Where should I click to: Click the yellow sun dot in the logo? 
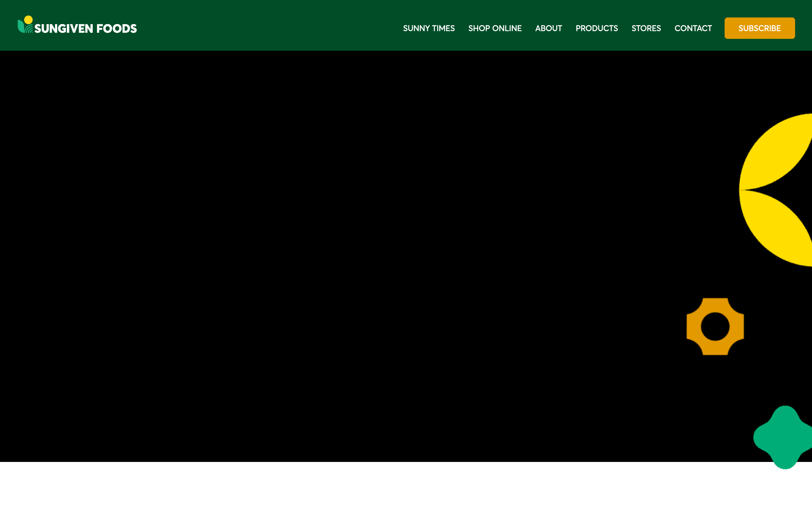28,20
